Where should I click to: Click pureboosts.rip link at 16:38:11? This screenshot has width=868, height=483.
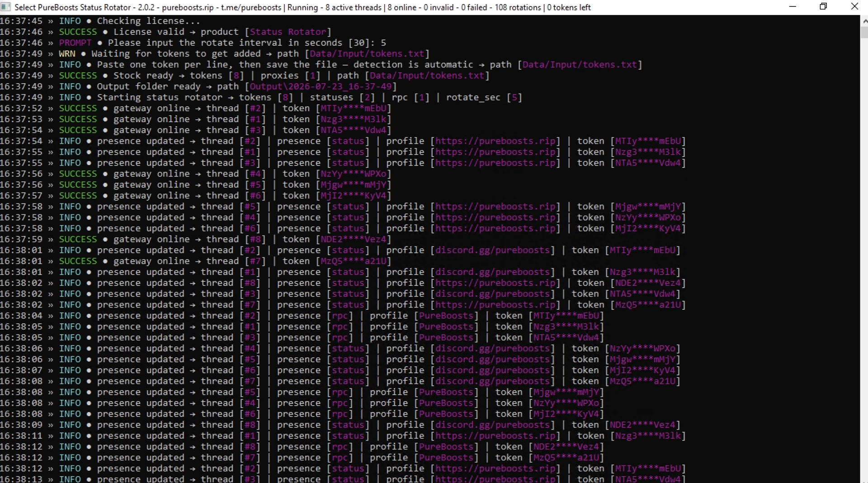pyautogui.click(x=495, y=436)
